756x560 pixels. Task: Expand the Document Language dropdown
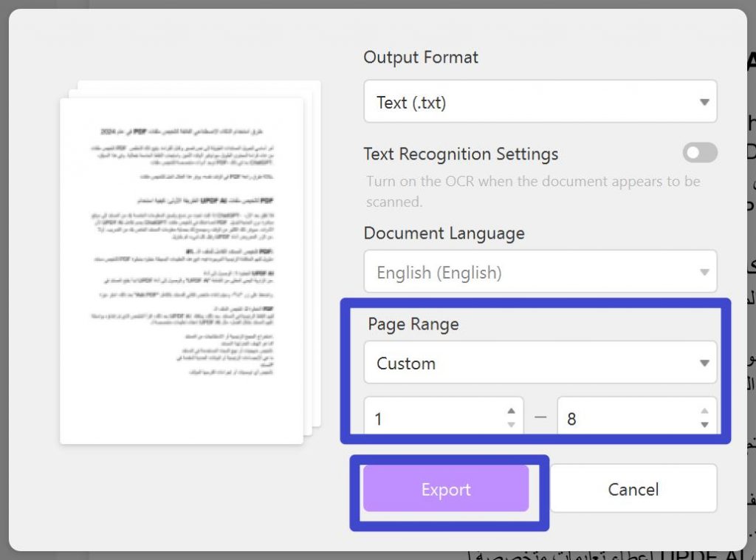pos(540,272)
